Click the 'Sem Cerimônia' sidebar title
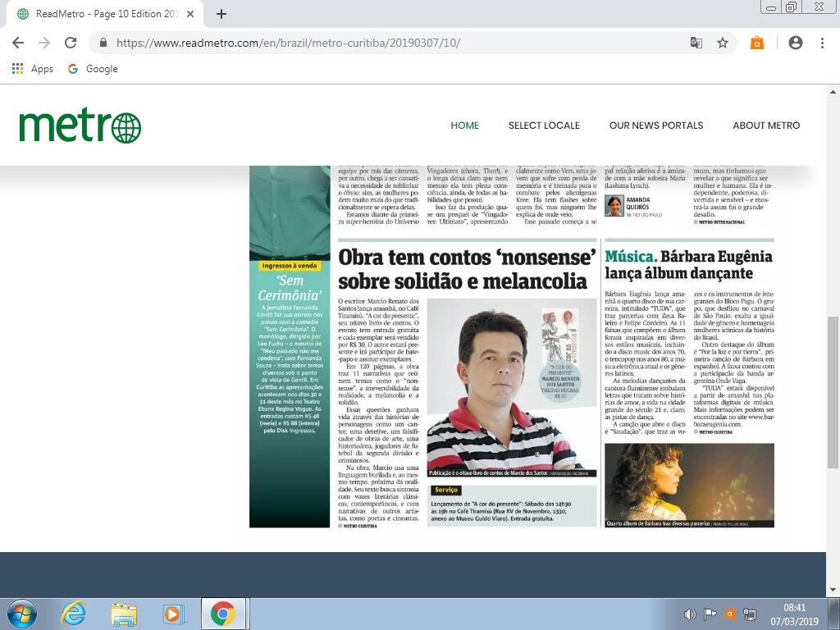 tap(290, 288)
